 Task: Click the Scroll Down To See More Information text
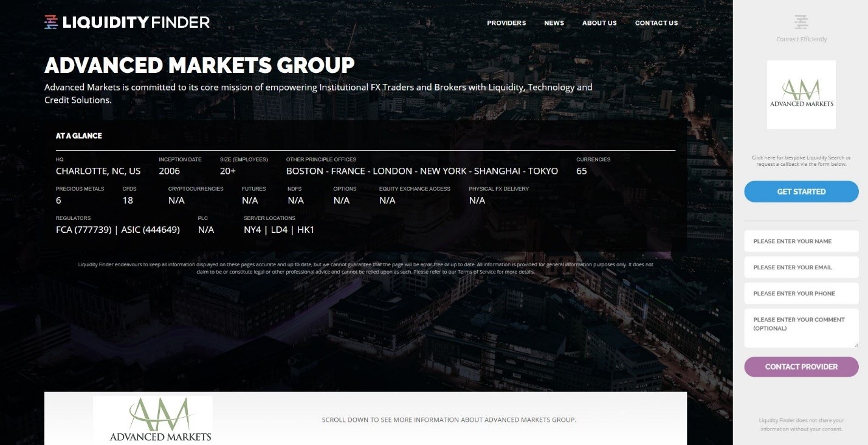pos(449,419)
